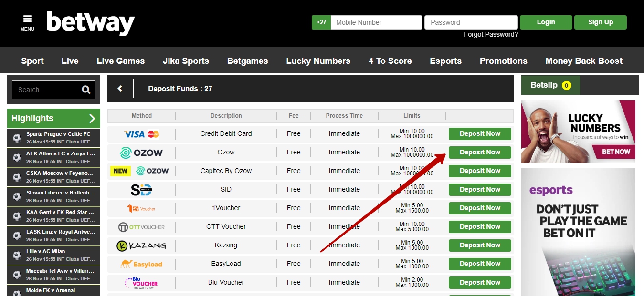Click soccer ball icon for Lille v AC Milan
The width and height of the screenshot is (644, 296).
17,256
